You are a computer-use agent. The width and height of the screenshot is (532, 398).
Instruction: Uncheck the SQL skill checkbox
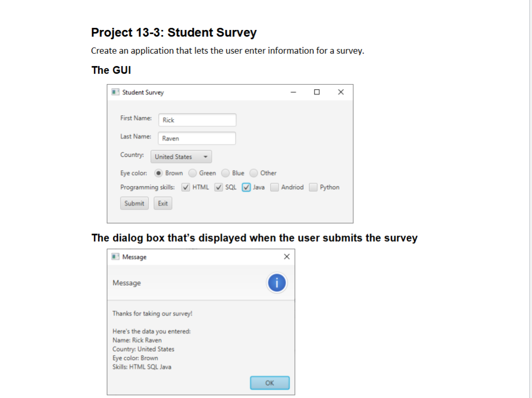coord(218,187)
